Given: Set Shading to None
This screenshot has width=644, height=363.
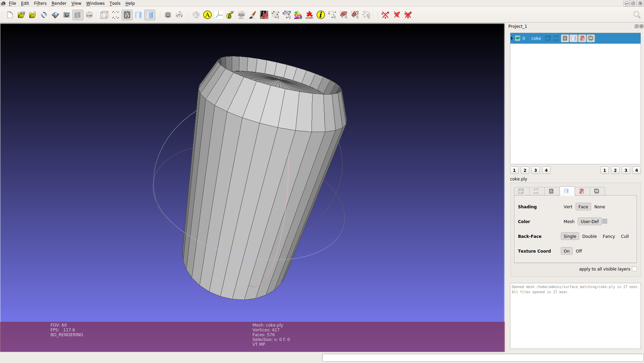Looking at the screenshot, I should pyautogui.click(x=600, y=207).
